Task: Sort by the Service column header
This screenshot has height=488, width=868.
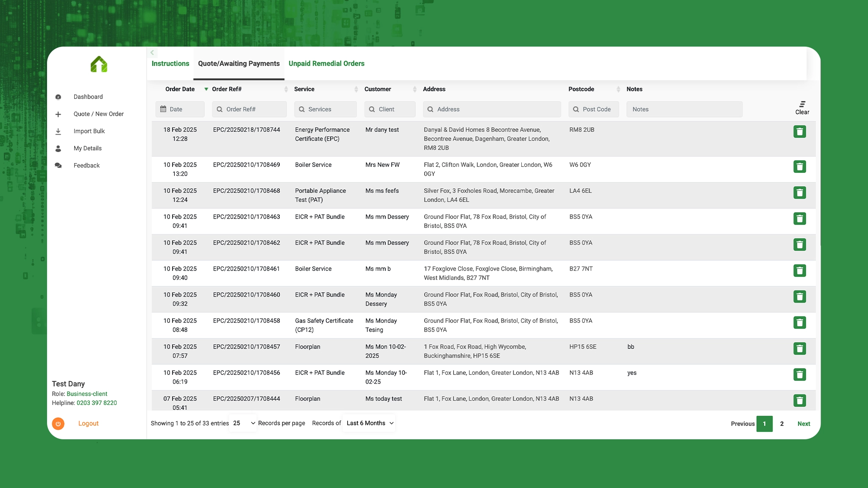Action: pyautogui.click(x=304, y=89)
